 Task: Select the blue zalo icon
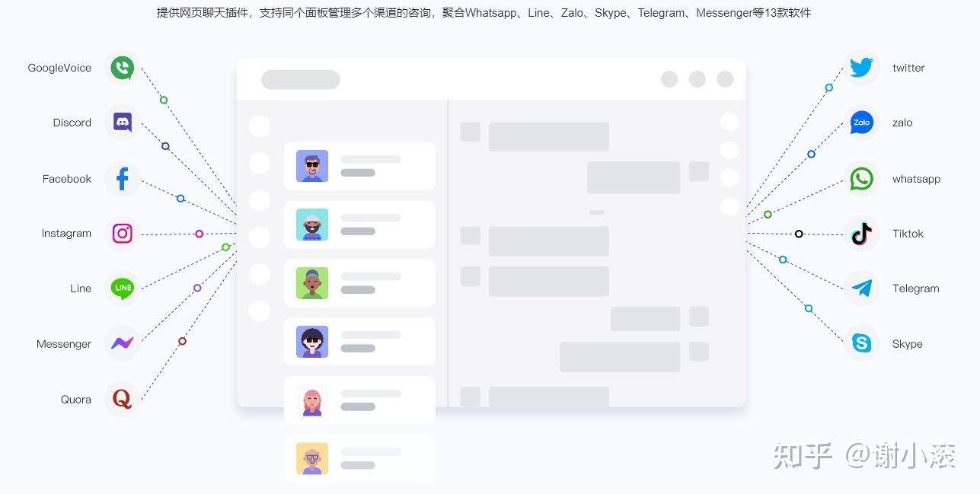(861, 123)
